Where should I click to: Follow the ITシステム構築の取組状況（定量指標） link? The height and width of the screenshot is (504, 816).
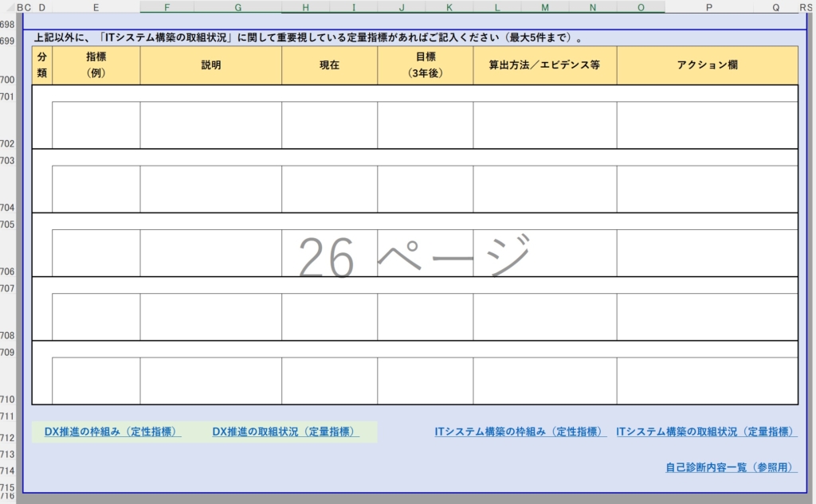coord(707,432)
